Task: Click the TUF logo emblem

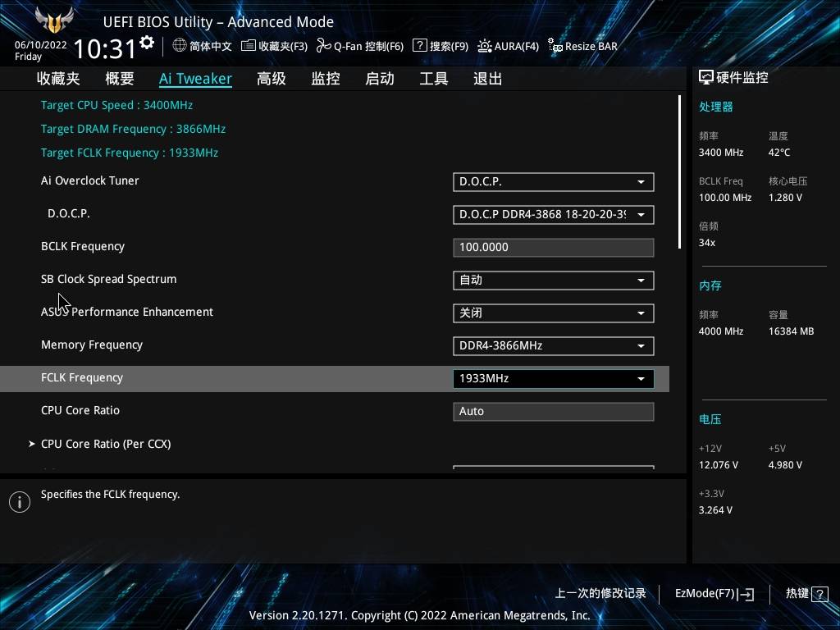Action: coord(53,20)
